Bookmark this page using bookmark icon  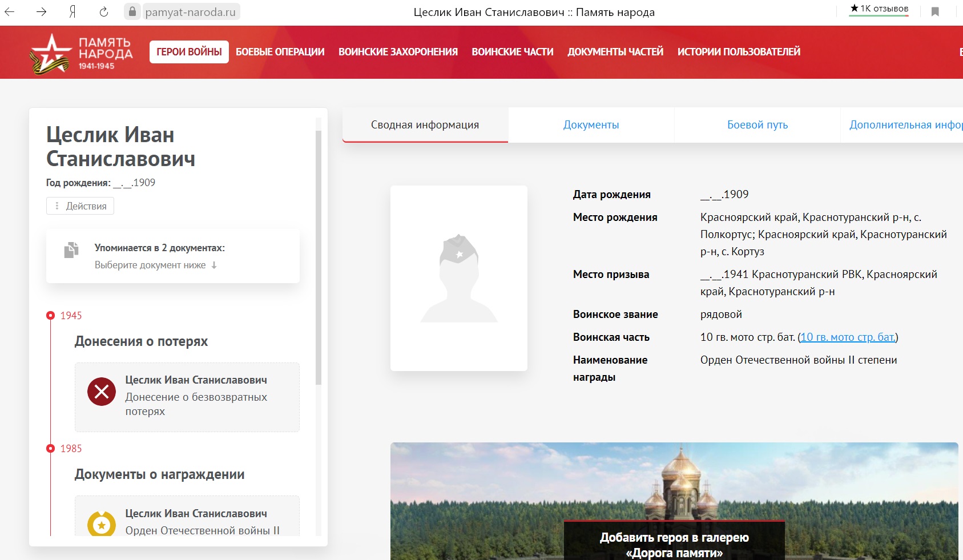[935, 12]
